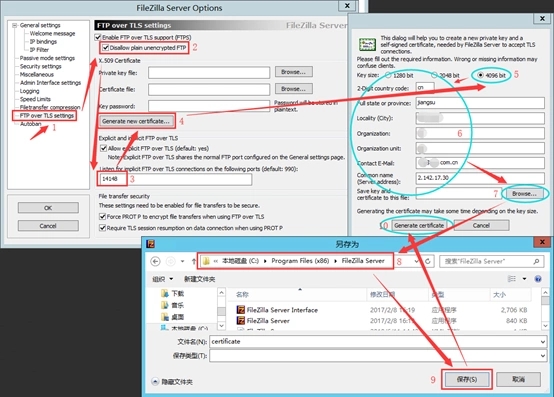
Task: Click OK in FileZilla Server Options
Action: (48, 208)
